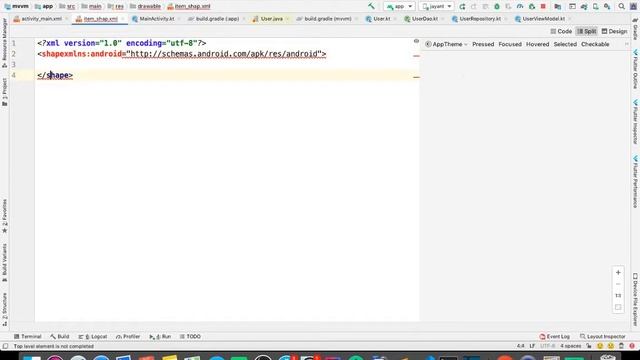Open the Logcat tool window
The image size is (640, 360).
[93, 337]
